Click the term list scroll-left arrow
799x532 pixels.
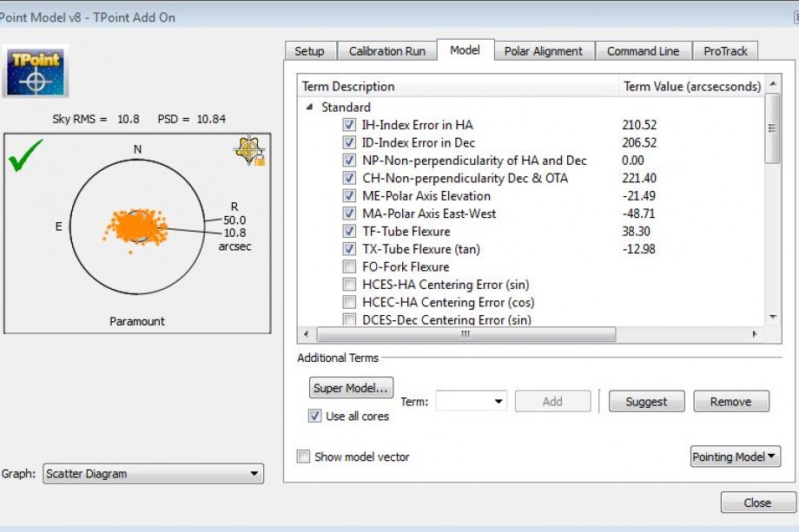pyautogui.click(x=306, y=334)
